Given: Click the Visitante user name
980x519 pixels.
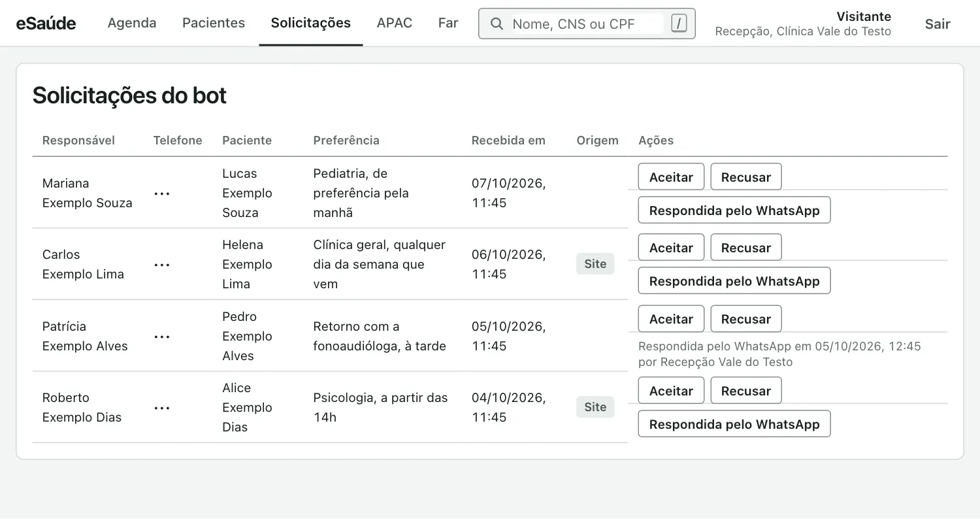Looking at the screenshot, I should click(864, 16).
